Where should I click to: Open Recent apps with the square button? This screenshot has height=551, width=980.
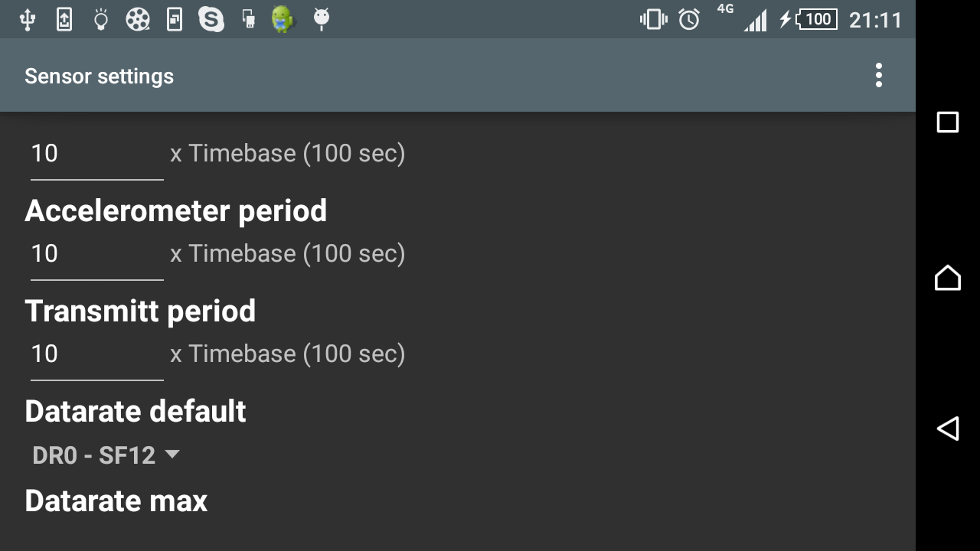coord(948,122)
